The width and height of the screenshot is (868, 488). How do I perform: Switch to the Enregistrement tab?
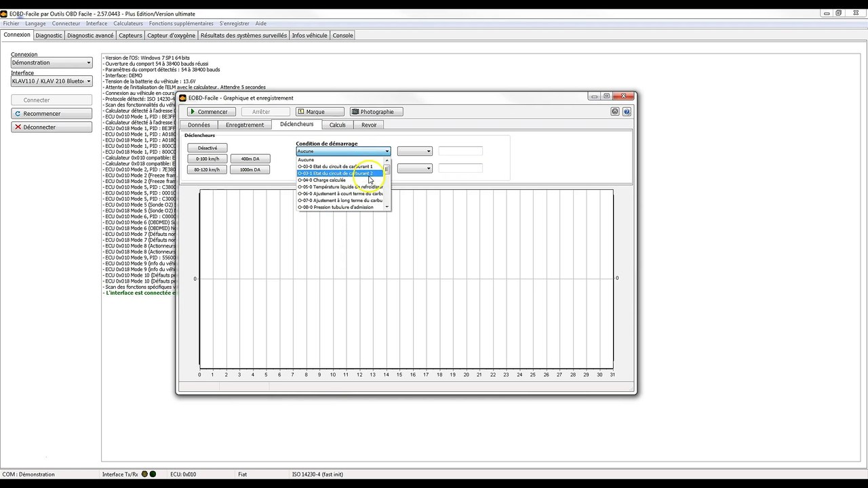[245, 125]
